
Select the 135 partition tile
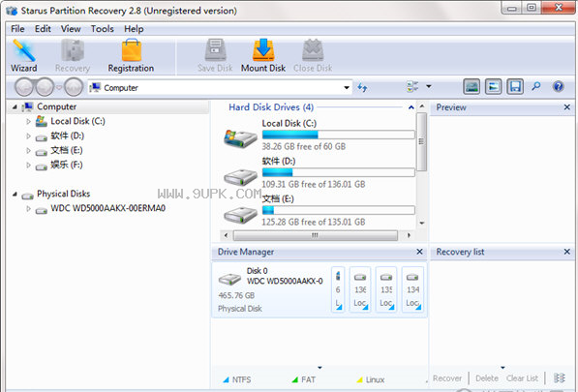[386, 289]
